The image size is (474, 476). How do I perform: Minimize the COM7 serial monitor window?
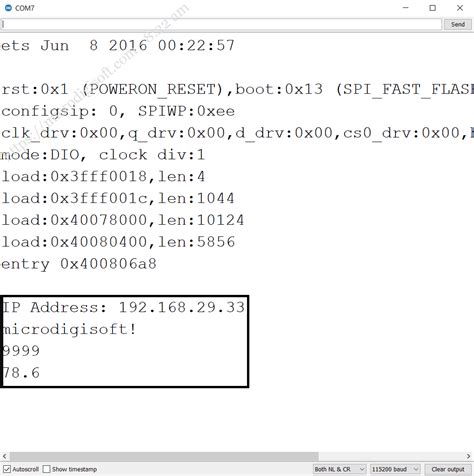(x=406, y=8)
